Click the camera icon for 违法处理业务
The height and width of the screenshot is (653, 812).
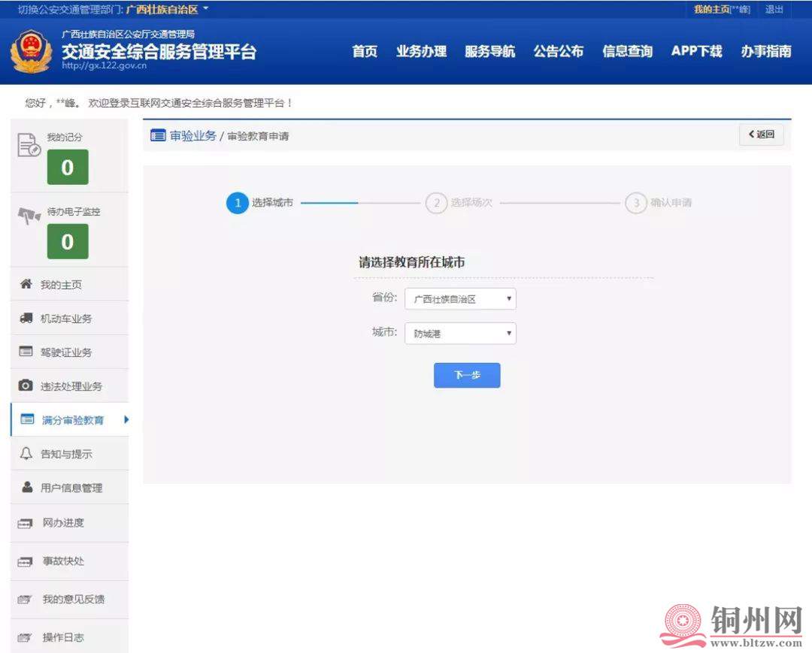point(26,385)
